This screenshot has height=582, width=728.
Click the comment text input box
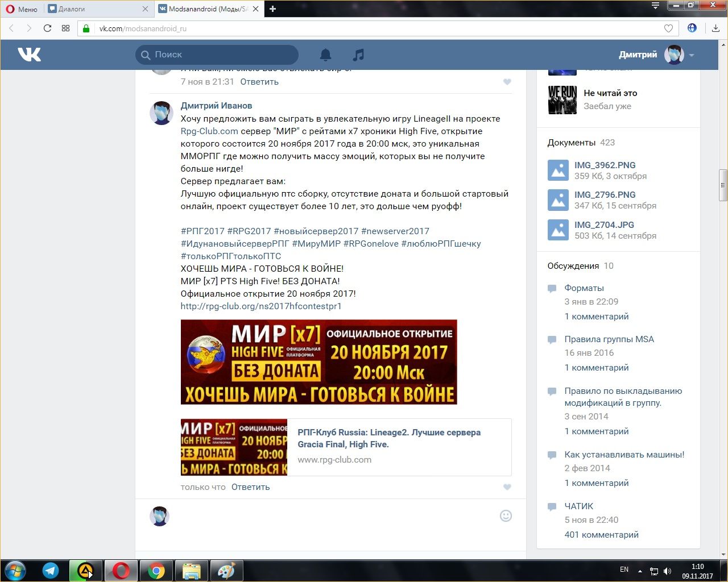pyautogui.click(x=336, y=516)
